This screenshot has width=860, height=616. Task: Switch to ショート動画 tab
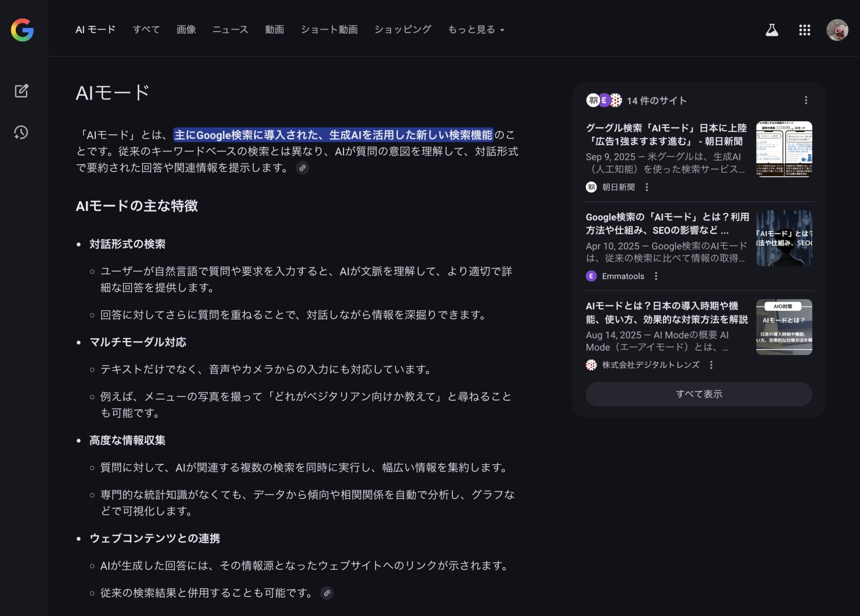[329, 30]
